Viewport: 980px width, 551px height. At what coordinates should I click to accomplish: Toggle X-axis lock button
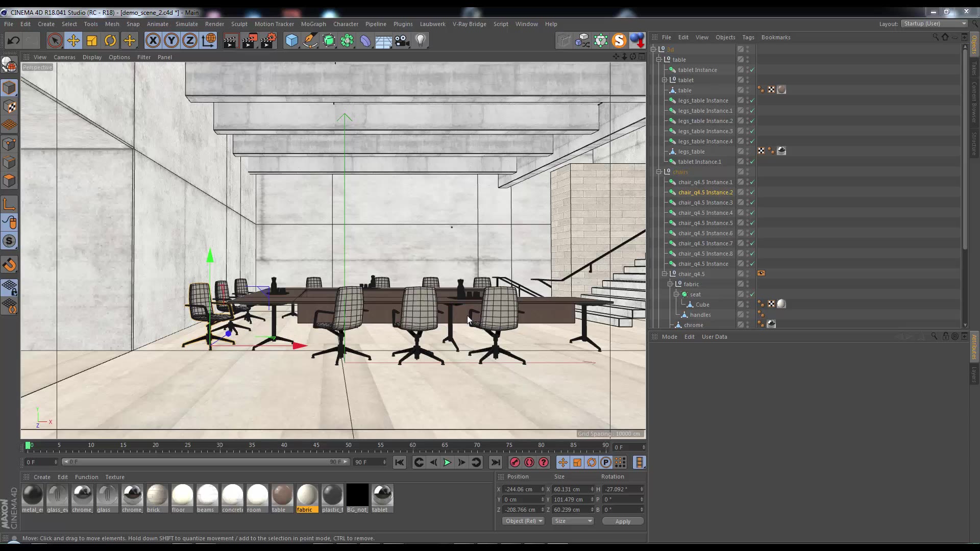pos(153,41)
